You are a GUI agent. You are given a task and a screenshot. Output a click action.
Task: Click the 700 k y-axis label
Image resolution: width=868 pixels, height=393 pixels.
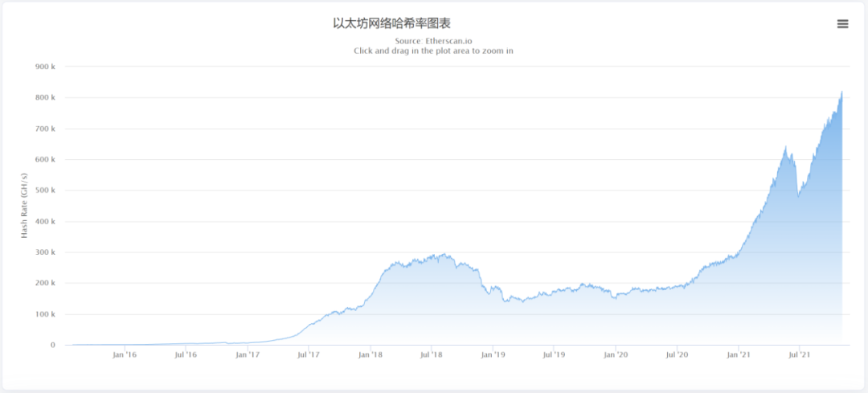click(46, 129)
